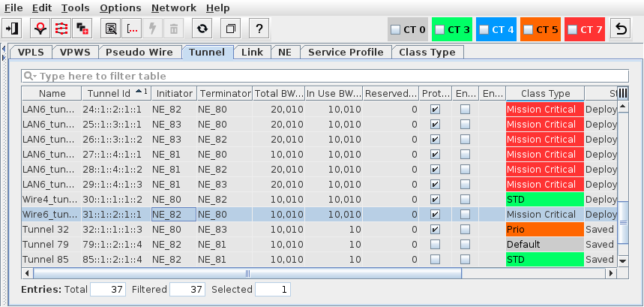The height and width of the screenshot is (307, 644).
Task: Check the Prot box for Tunnel 79
Action: tap(435, 245)
